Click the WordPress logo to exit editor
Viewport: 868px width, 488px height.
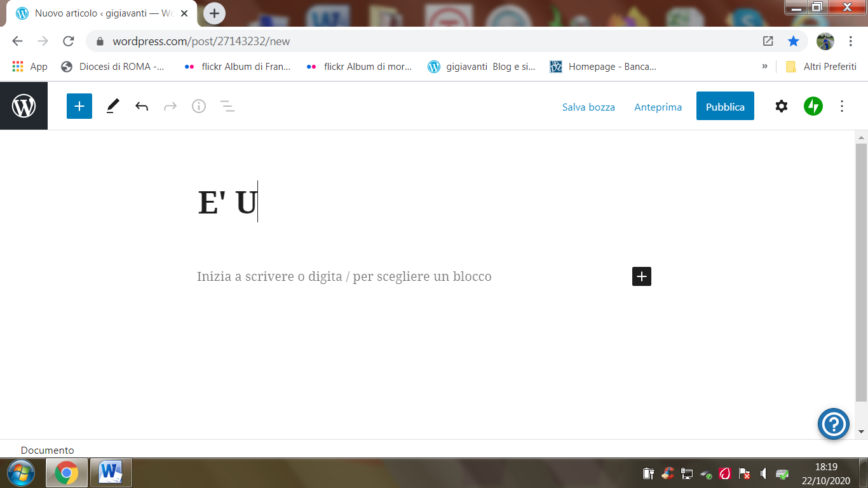pos(24,106)
